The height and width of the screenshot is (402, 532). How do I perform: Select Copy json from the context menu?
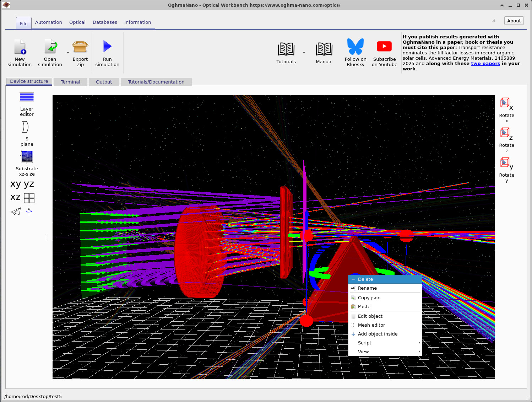click(x=369, y=298)
